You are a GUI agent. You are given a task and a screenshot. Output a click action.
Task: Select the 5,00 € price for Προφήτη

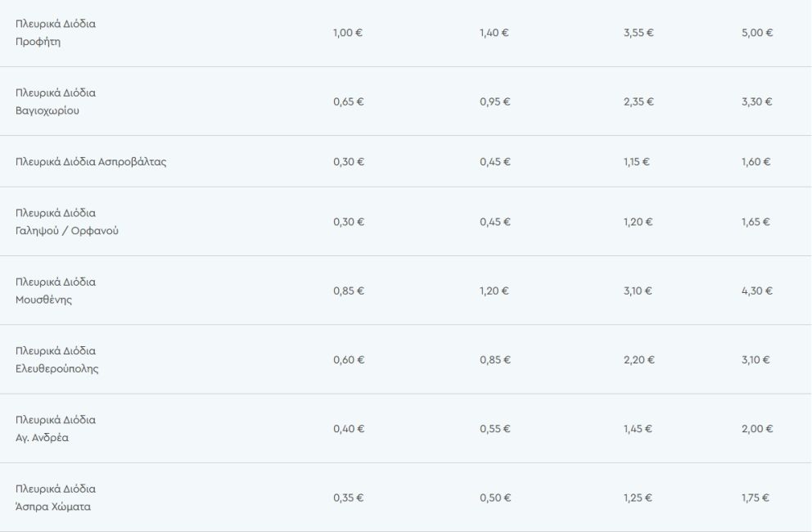coord(757,33)
